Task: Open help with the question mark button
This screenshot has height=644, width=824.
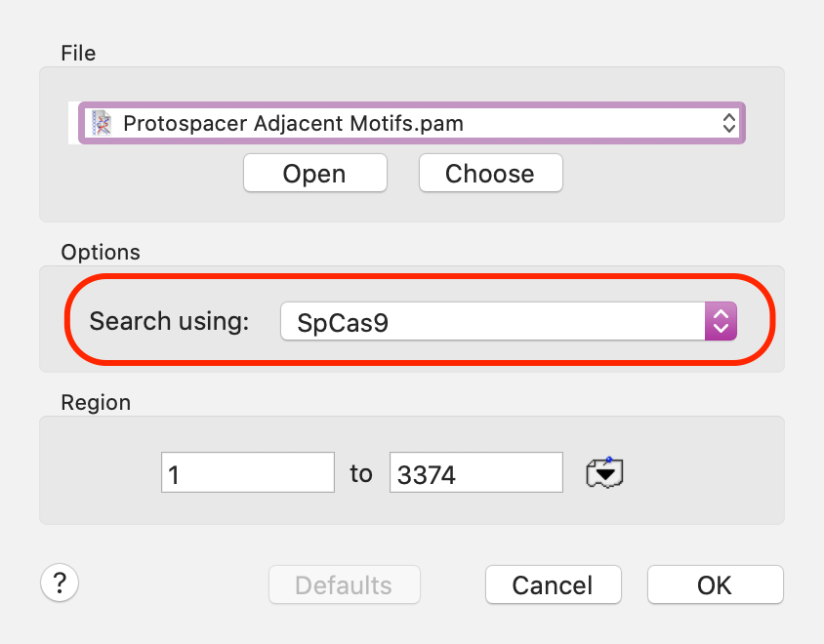Action: (60, 583)
